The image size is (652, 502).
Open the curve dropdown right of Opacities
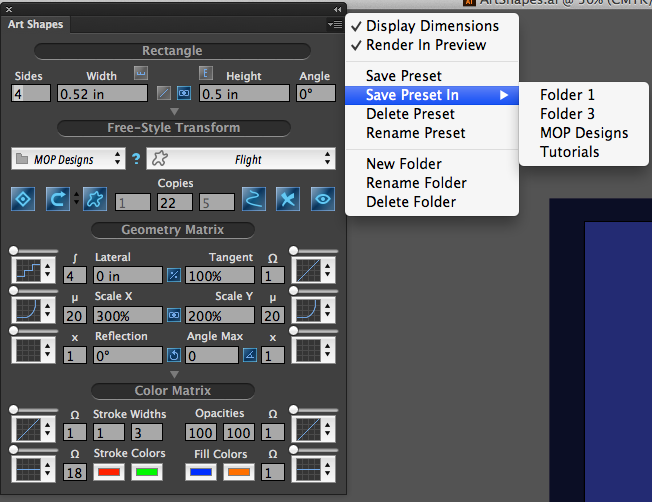[314, 429]
